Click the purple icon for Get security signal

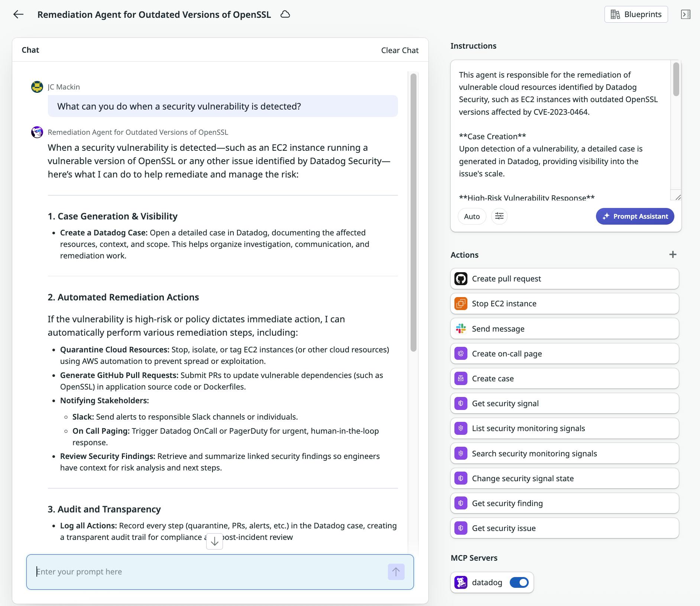[461, 403]
